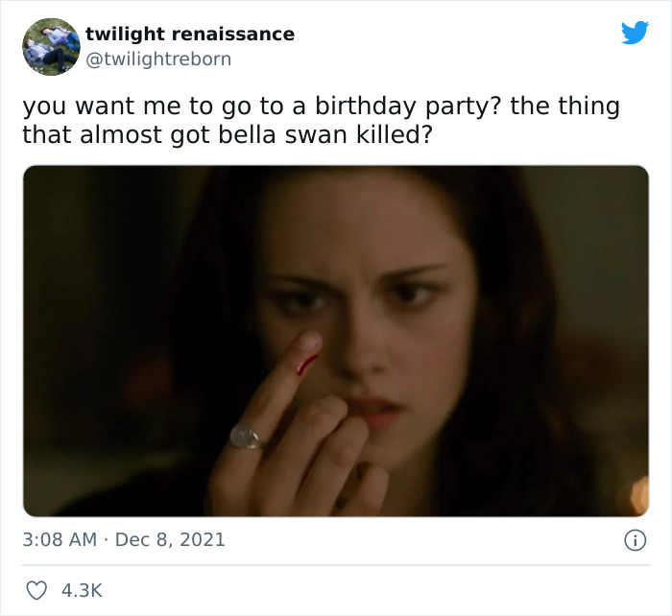672x616 pixels.
Task: Like the tweet with the heart icon
Action: click(36, 590)
